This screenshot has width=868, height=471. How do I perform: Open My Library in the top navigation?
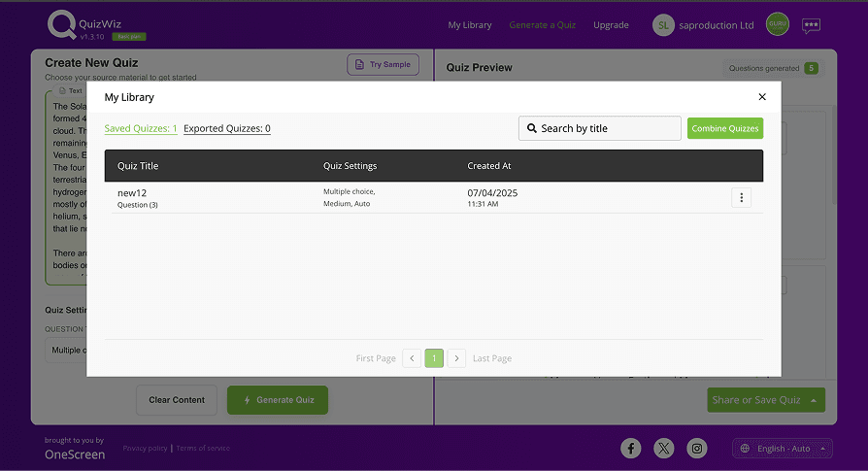pyautogui.click(x=470, y=25)
